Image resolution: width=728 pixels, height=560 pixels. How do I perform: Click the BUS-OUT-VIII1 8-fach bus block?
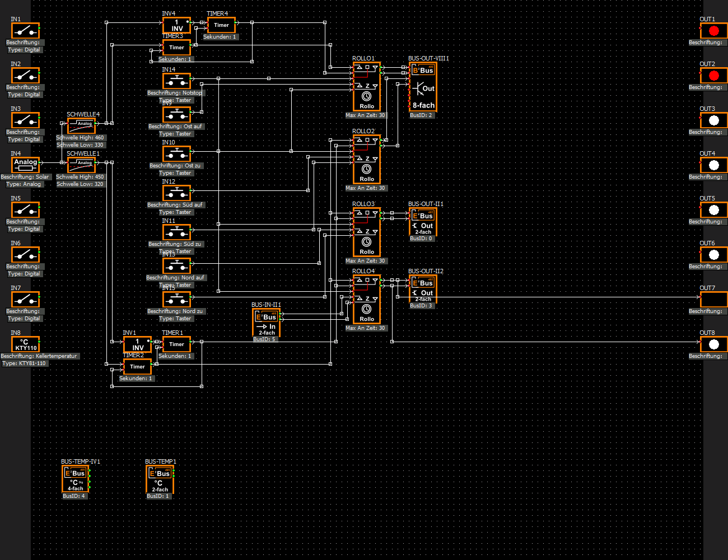click(x=423, y=87)
